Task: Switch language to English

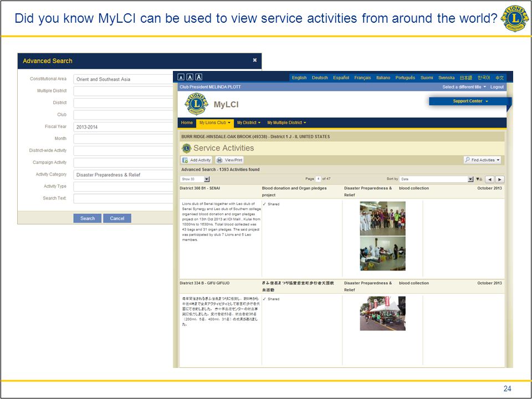Action: click(x=299, y=78)
